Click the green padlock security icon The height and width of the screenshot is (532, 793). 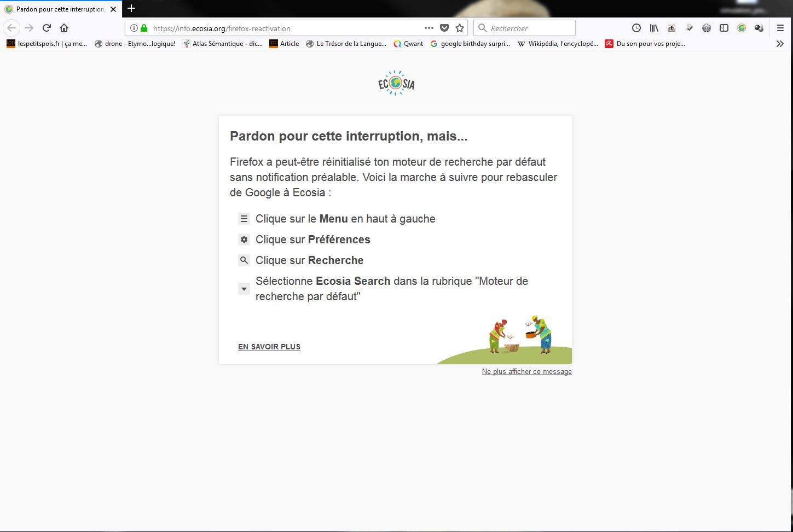pyautogui.click(x=144, y=28)
